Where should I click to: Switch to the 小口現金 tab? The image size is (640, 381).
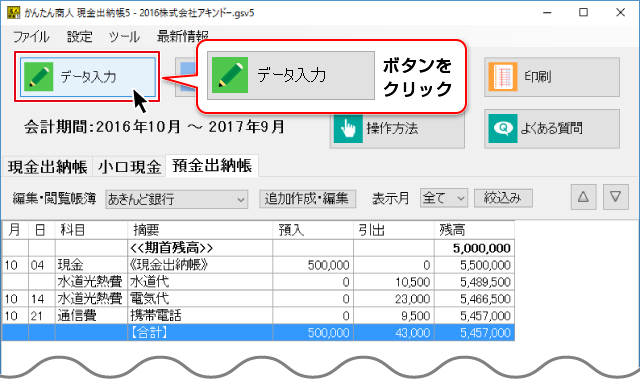coord(129,167)
